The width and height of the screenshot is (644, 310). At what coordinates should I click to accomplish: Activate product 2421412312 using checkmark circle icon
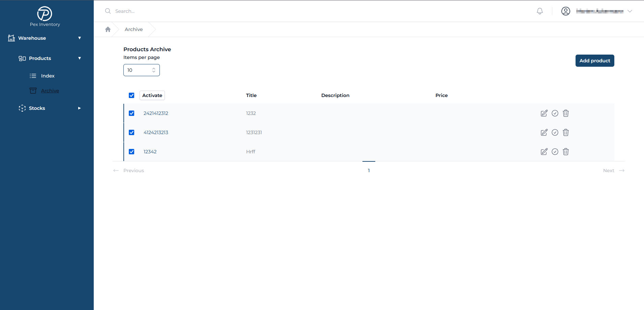pyautogui.click(x=555, y=113)
